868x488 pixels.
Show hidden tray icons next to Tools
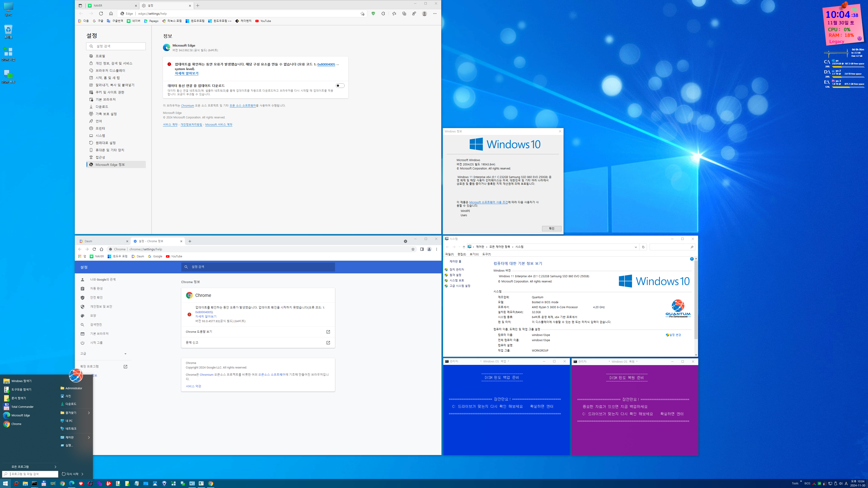(x=801, y=481)
